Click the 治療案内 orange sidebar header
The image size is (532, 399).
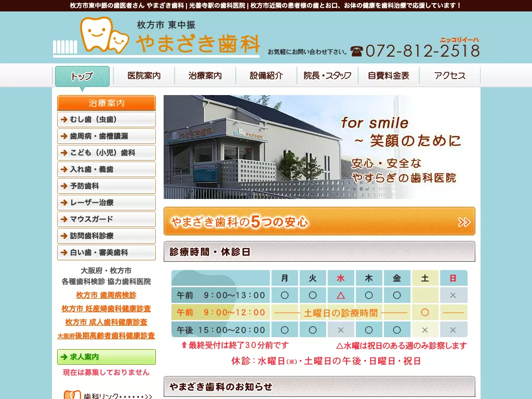pos(107,103)
